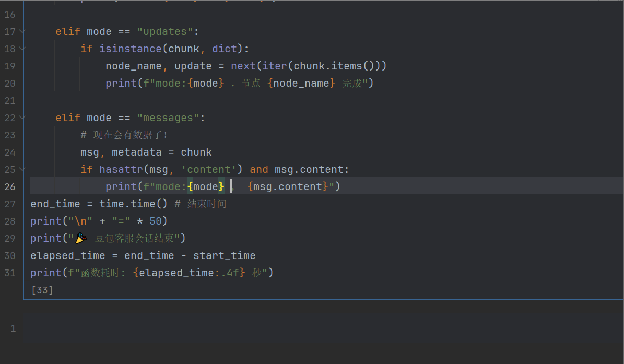Click the hasattr function name on line 25
This screenshot has height=364, width=624.
pos(121,170)
